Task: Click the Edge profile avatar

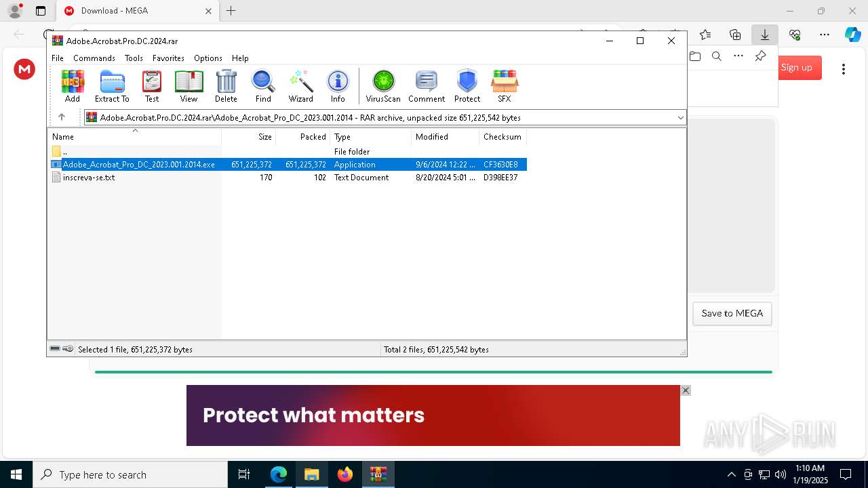Action: tap(15, 11)
